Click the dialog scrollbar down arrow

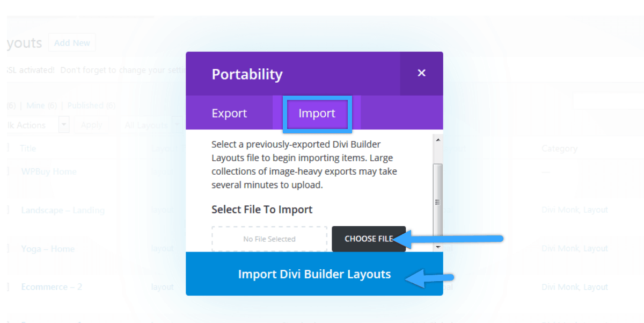tap(438, 247)
